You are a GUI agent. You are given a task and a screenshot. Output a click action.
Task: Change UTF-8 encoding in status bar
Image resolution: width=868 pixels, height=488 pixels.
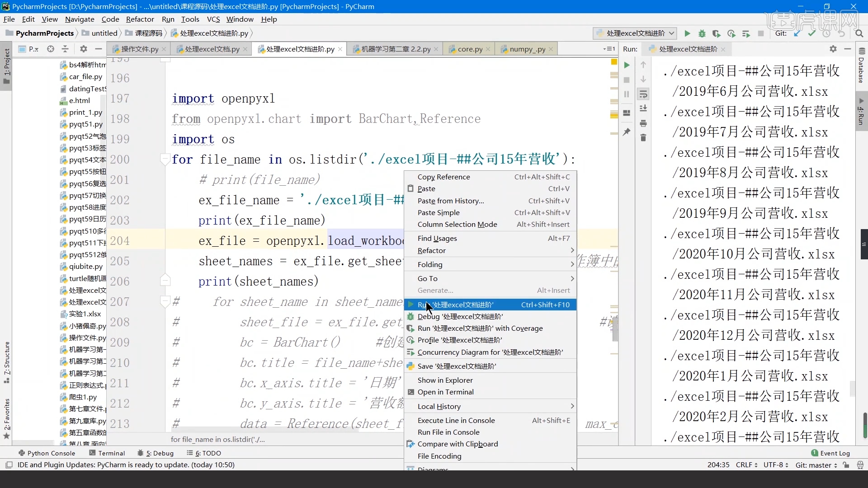pyautogui.click(x=776, y=465)
